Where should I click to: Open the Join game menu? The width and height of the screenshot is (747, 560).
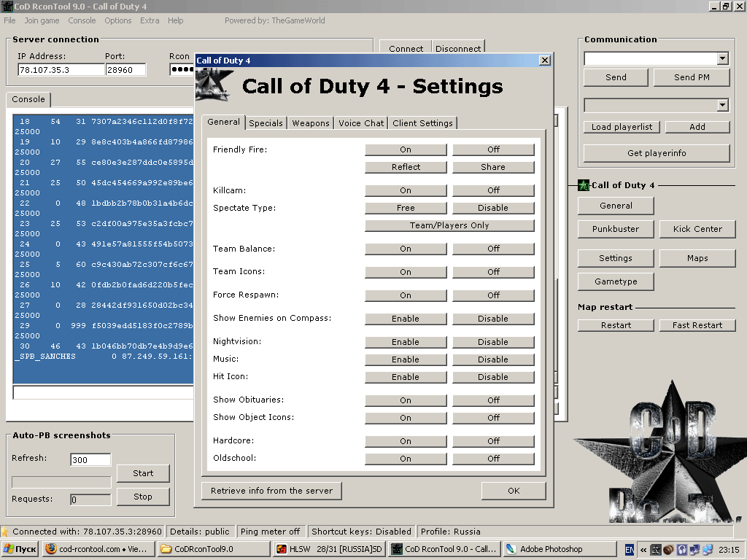tap(42, 20)
